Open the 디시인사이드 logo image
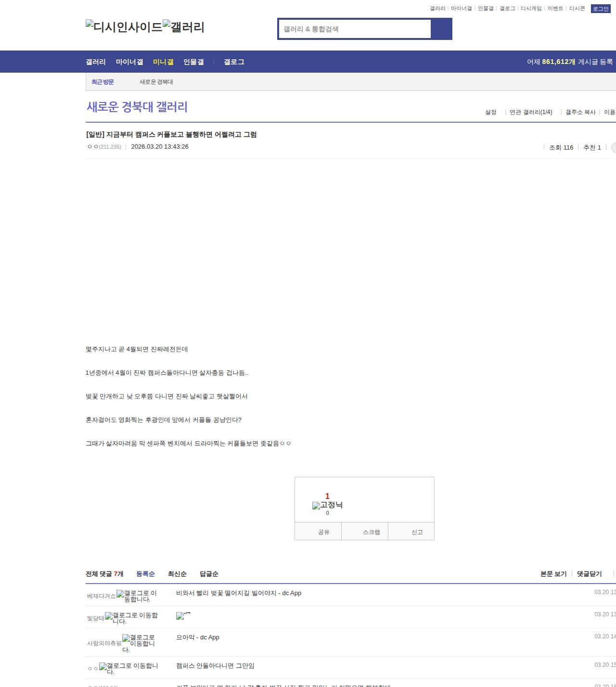 pyautogui.click(x=124, y=27)
